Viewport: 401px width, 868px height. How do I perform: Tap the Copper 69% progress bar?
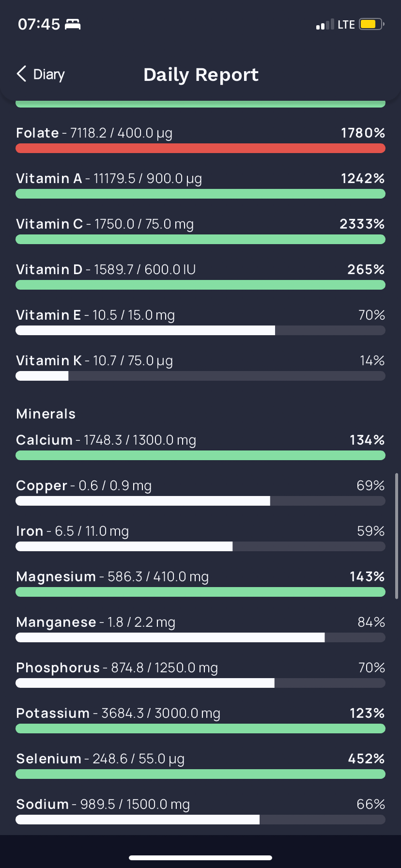point(200,501)
